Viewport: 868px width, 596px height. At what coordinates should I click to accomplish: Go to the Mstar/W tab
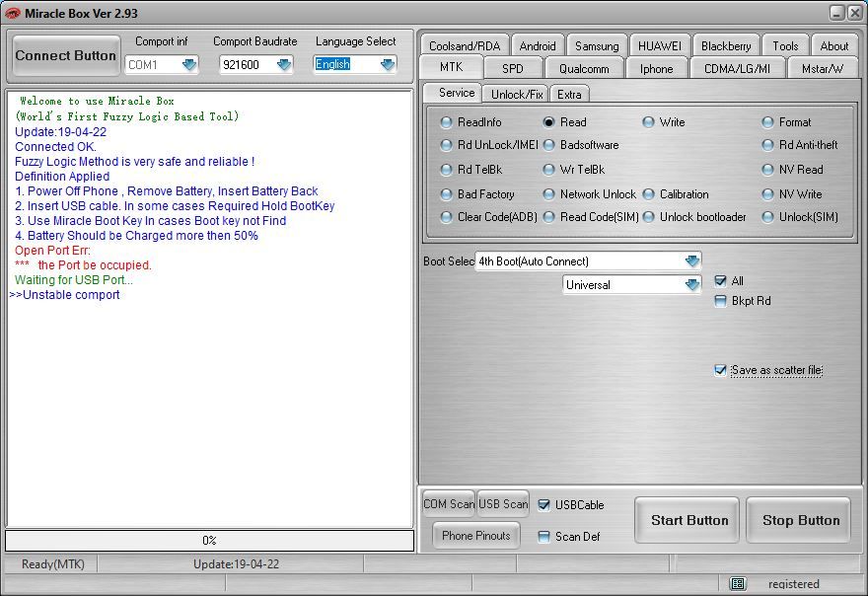pos(823,69)
